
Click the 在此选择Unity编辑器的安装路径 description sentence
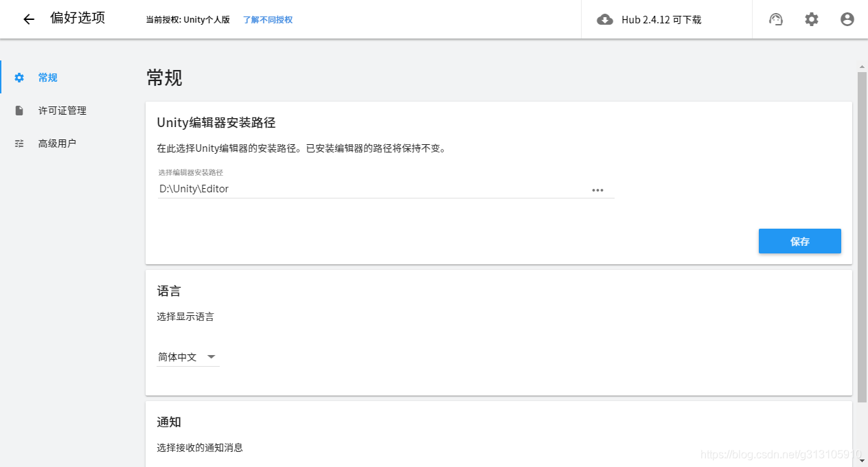(x=301, y=148)
